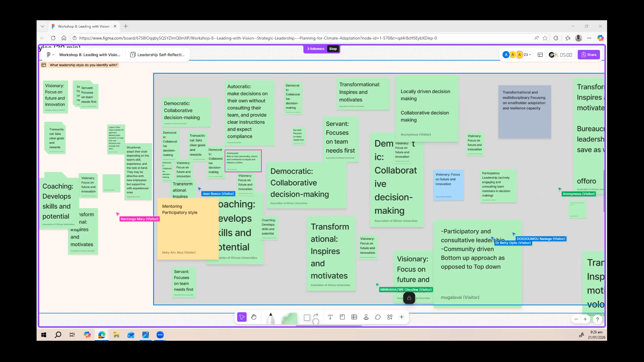
Task: Pick the green sticky note tool
Action: point(289,318)
